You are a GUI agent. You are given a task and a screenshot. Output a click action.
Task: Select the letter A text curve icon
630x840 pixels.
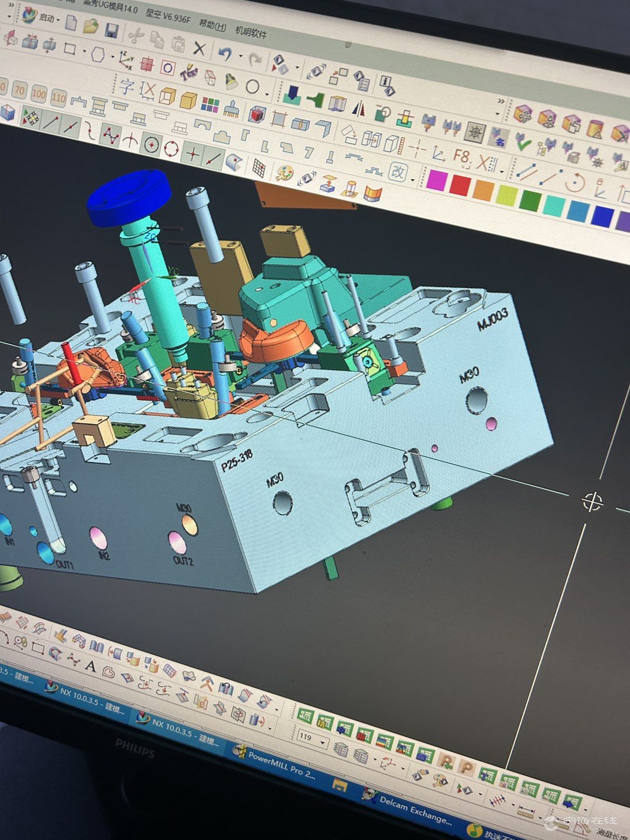click(x=90, y=666)
